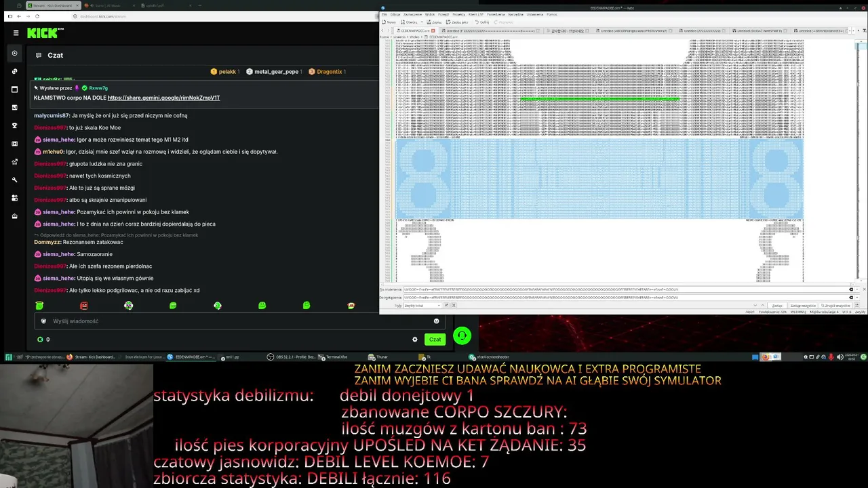This screenshot has width=868, height=488.
Task: Click Zapisz toolbar button in Kate
Action: coord(435,22)
